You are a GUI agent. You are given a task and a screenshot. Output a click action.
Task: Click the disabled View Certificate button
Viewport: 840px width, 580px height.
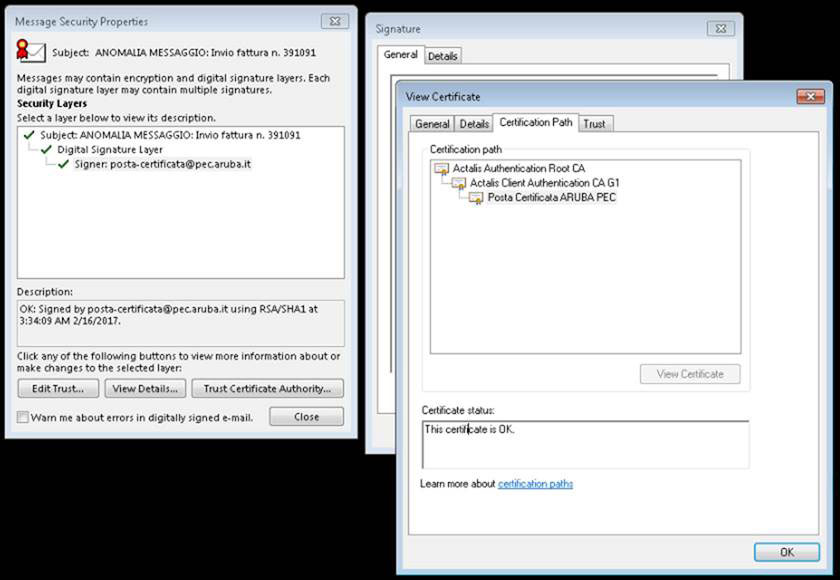[690, 374]
